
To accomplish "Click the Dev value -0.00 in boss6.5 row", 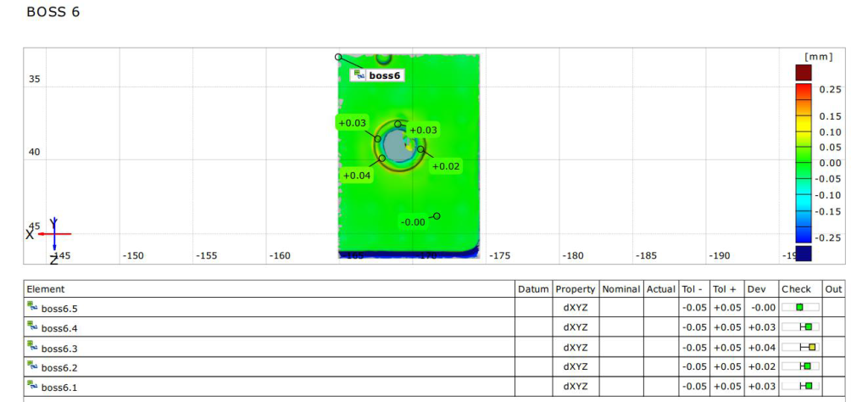I will tap(764, 307).
